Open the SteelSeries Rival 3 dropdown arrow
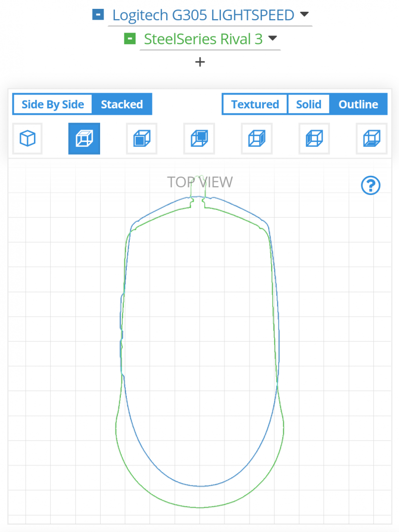This screenshot has height=532, width=399. click(x=272, y=38)
